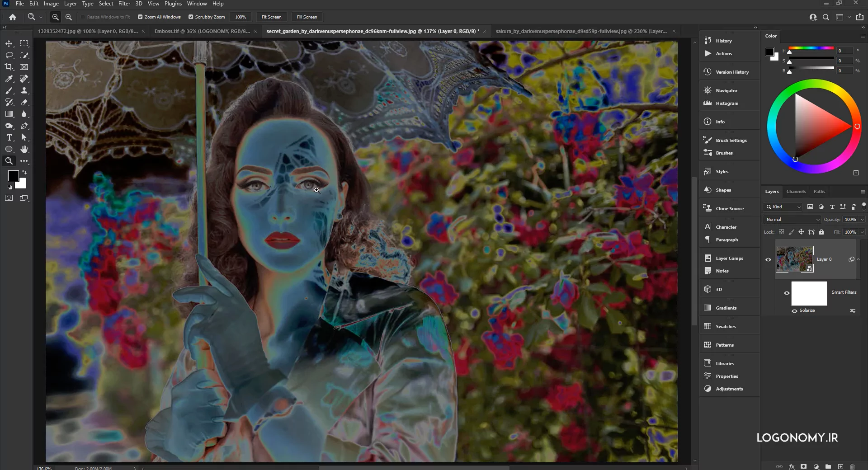The height and width of the screenshot is (470, 868).
Task: Select the Clone Stamp tool
Action: (x=24, y=90)
